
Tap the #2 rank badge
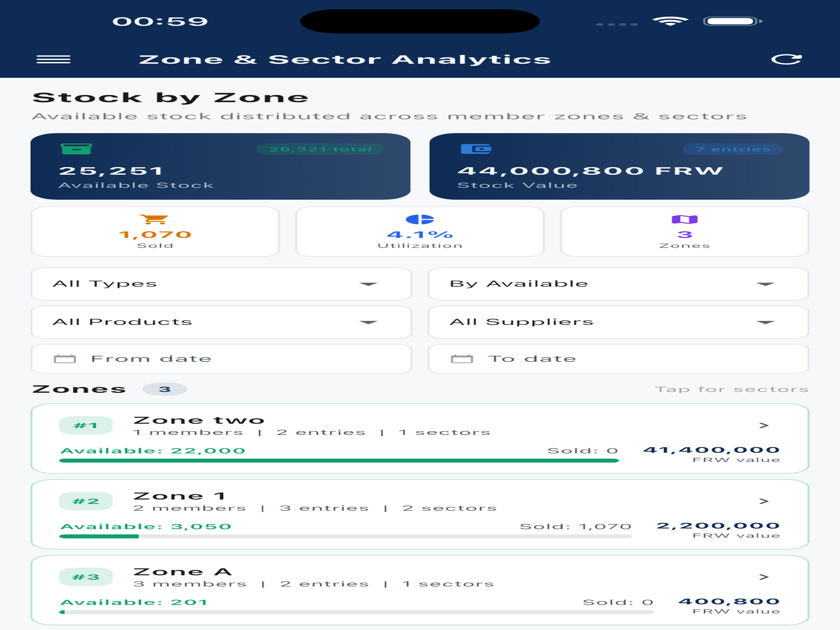pos(86,501)
